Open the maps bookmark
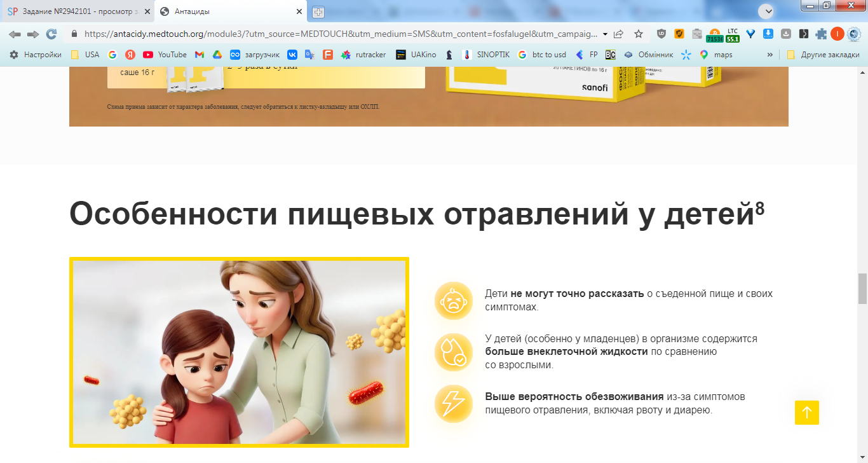 (716, 55)
